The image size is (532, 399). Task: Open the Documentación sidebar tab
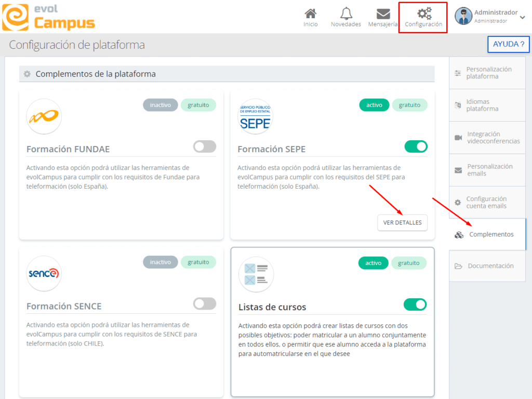[487, 266]
